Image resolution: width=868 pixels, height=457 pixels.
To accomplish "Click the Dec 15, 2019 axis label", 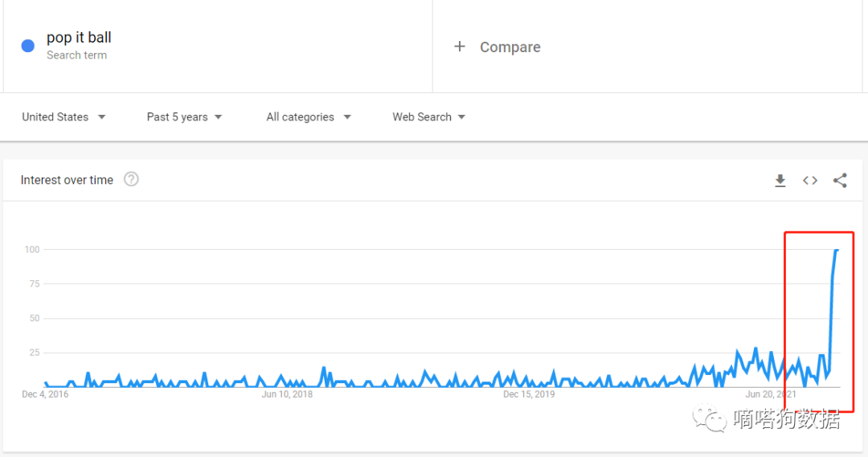I will (529, 394).
